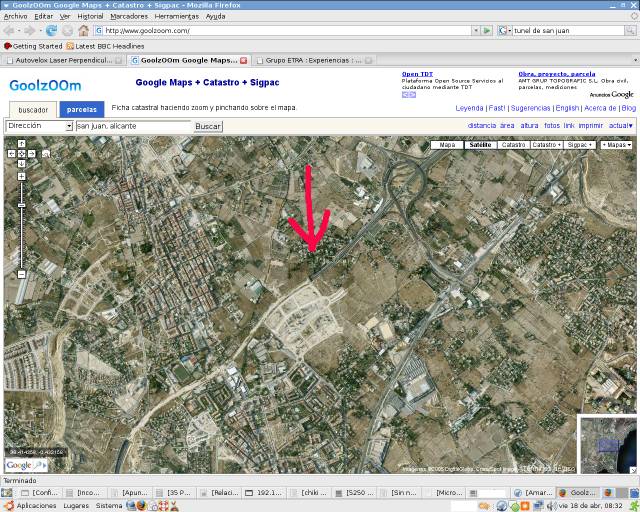Pan the map down with the arrow
640x512 pixels.
point(21,163)
